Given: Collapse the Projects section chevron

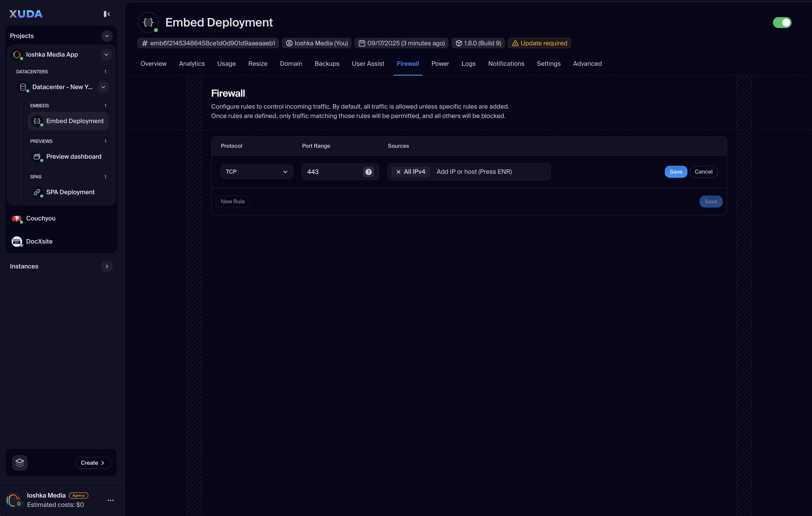Looking at the screenshot, I should [107, 36].
